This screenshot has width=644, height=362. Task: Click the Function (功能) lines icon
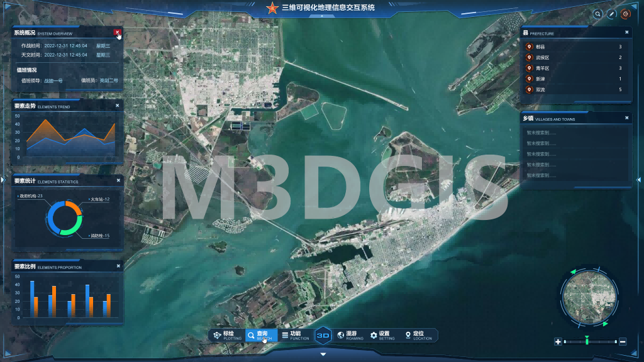pyautogui.click(x=284, y=336)
